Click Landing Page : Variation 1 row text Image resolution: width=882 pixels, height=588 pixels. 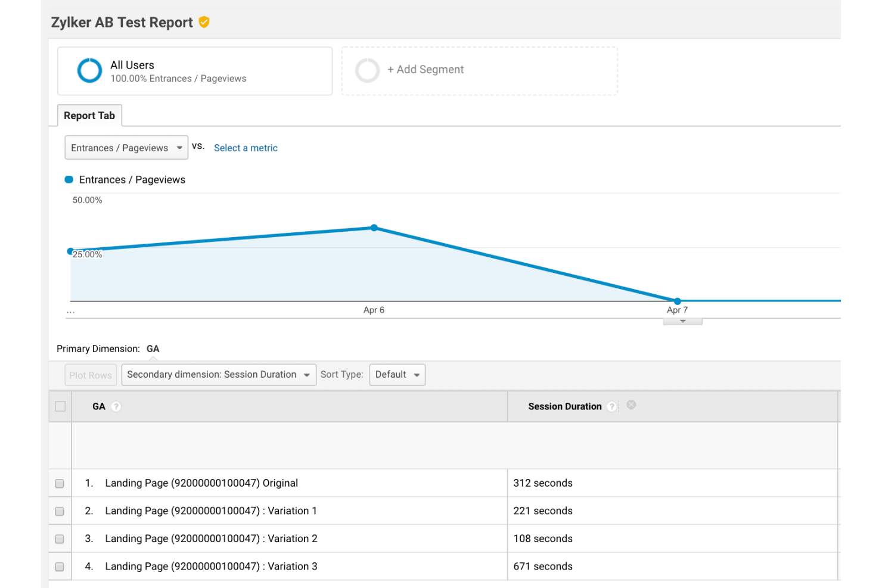[x=211, y=511]
